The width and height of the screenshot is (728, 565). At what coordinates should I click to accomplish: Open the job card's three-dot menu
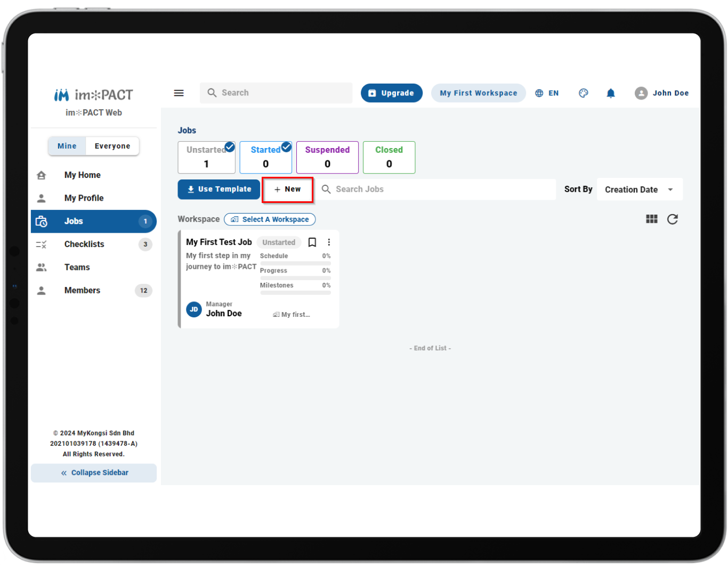329,242
